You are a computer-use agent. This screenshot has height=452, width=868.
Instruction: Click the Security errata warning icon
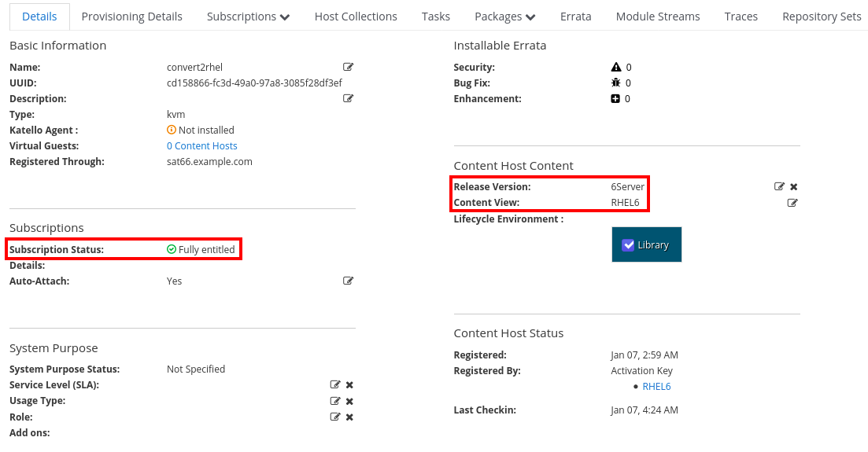616,68
